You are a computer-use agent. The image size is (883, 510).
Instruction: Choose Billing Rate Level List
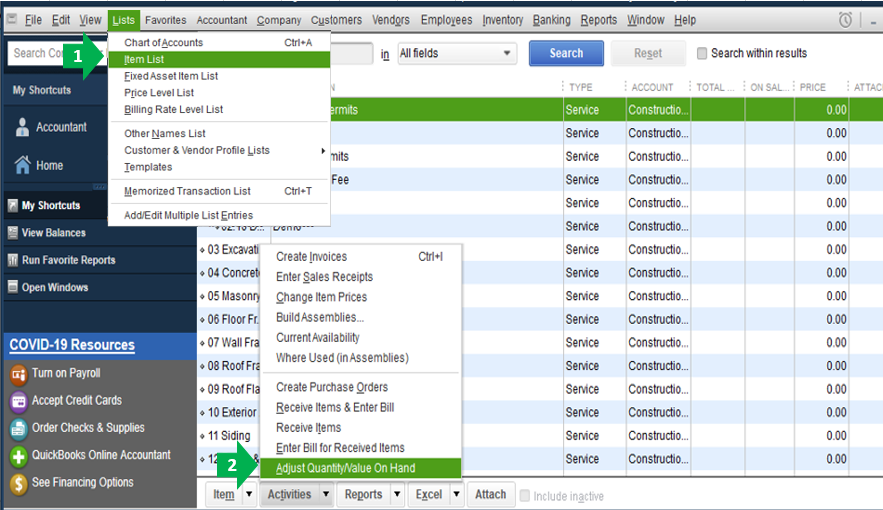[x=219, y=109]
